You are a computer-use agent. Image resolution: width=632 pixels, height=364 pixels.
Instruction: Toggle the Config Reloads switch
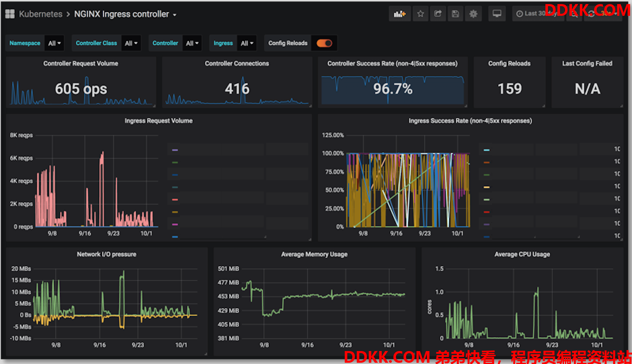click(324, 43)
